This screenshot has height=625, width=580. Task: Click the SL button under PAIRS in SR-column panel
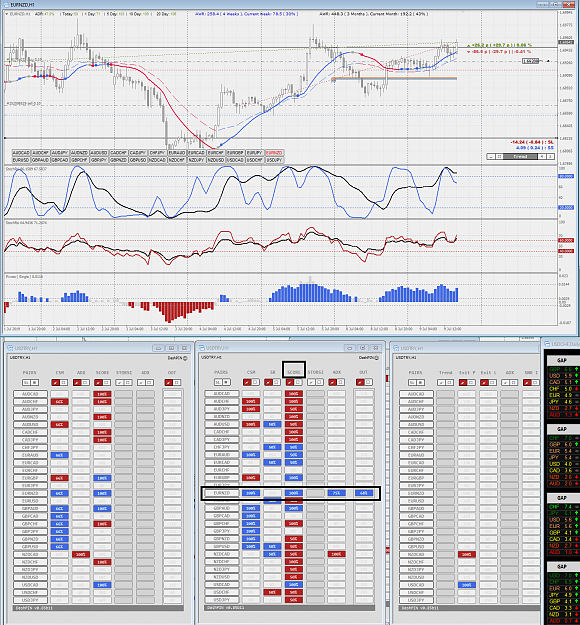[218, 382]
